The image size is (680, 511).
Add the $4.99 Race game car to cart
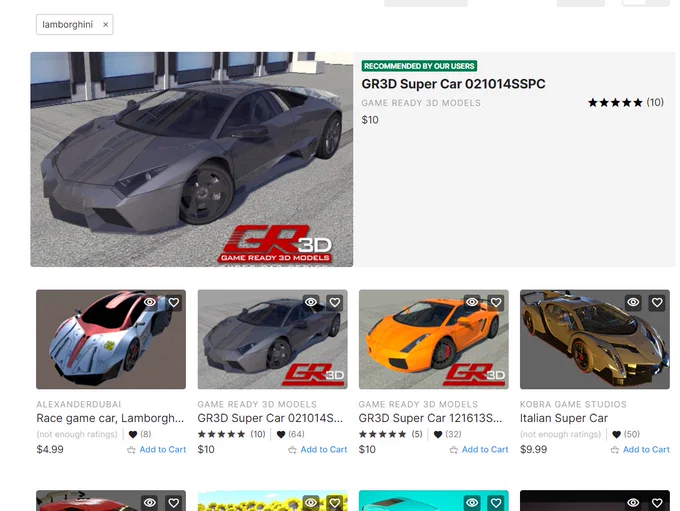coord(157,449)
